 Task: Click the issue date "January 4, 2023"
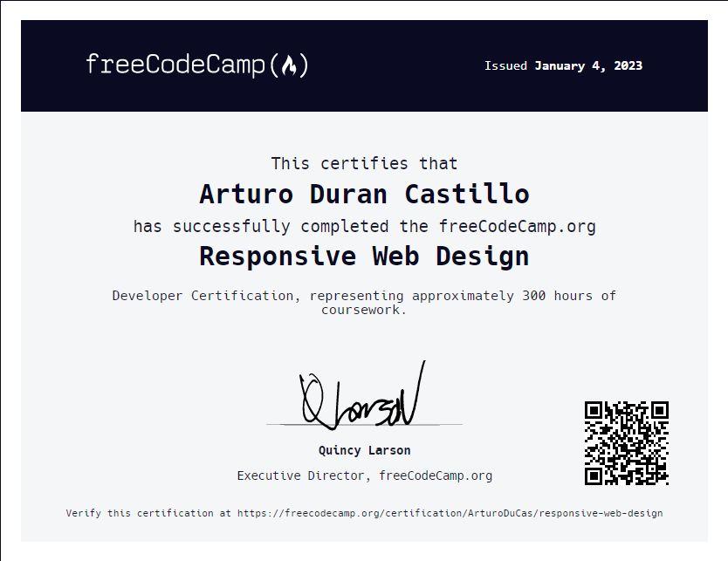[x=588, y=66]
